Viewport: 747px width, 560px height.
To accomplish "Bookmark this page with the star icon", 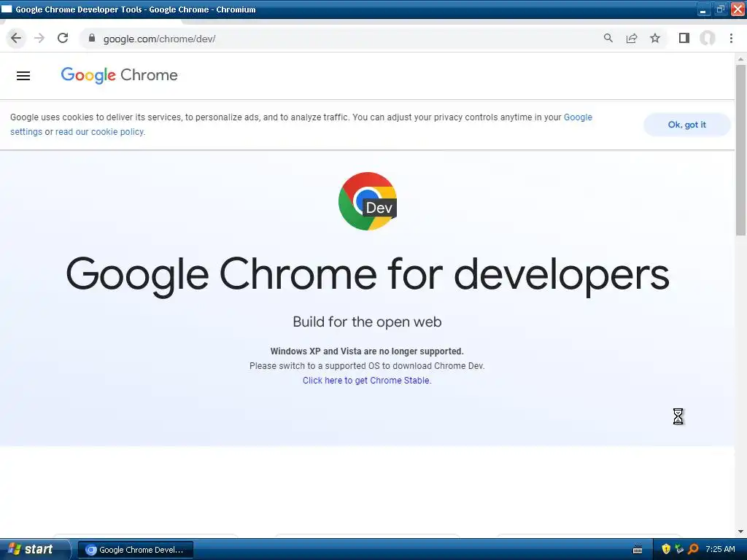I will tap(655, 38).
